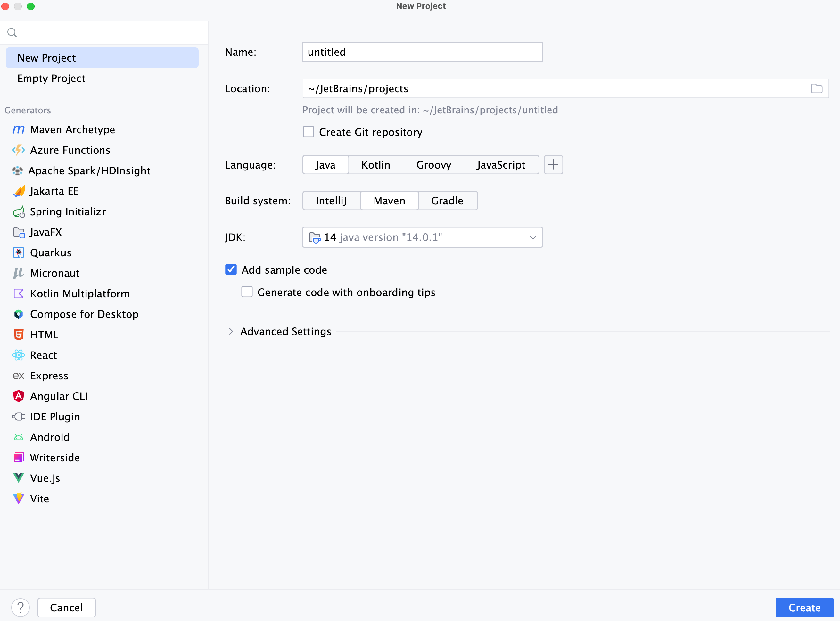
Task: Click the IDE Plugin plug icon
Action: point(18,417)
